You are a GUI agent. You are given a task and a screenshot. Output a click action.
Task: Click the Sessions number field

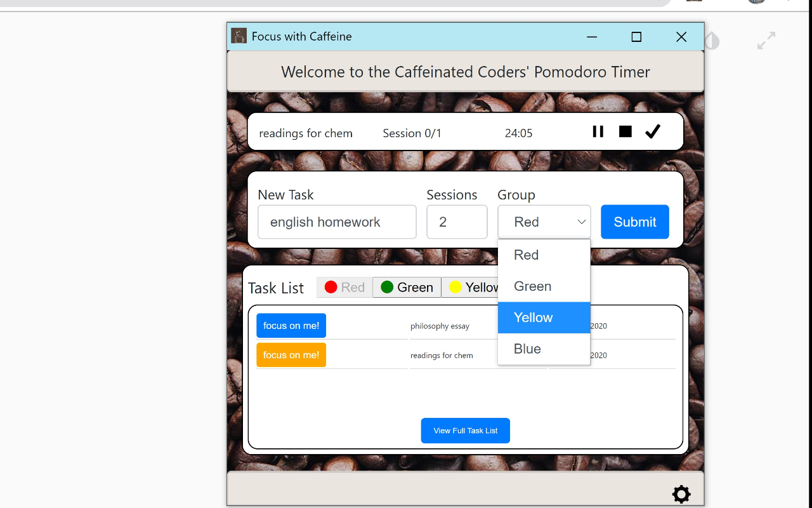(x=457, y=222)
